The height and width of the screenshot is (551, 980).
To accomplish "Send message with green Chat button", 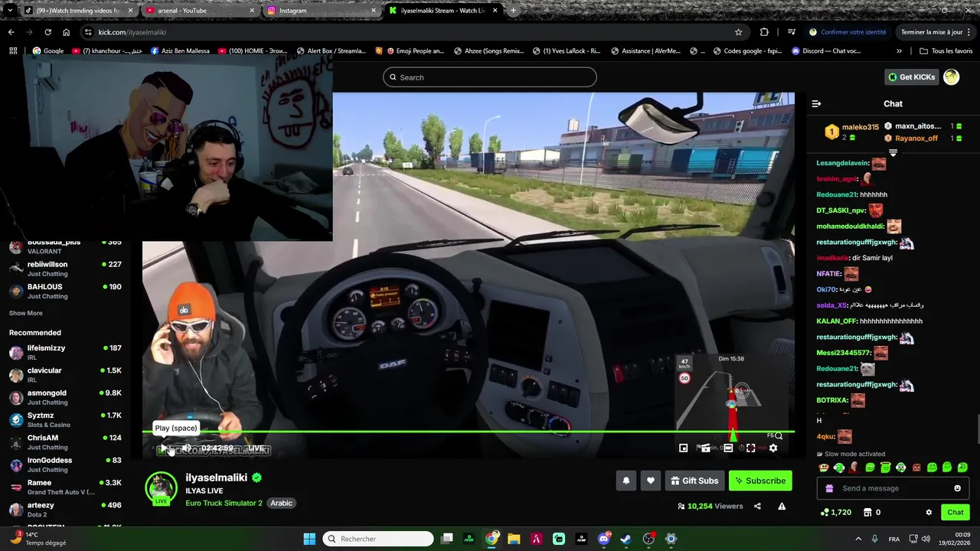I will pyautogui.click(x=955, y=512).
